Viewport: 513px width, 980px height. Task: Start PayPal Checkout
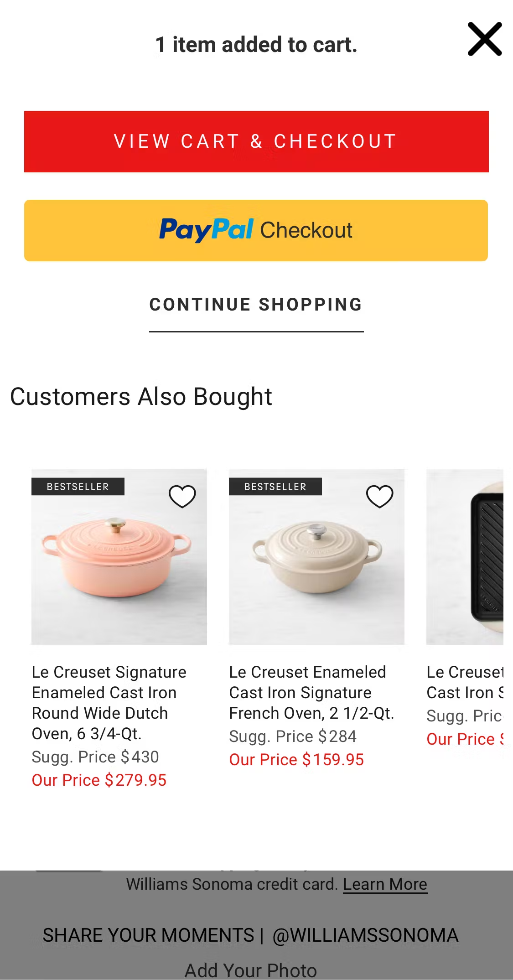[256, 229]
